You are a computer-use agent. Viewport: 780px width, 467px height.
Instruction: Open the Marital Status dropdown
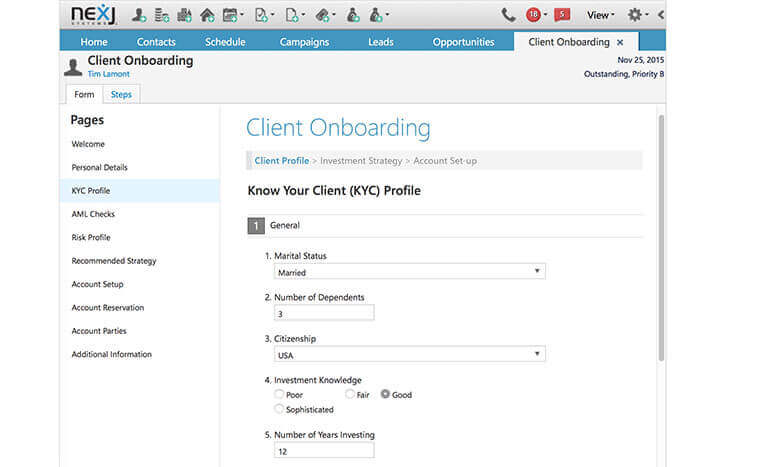point(409,272)
